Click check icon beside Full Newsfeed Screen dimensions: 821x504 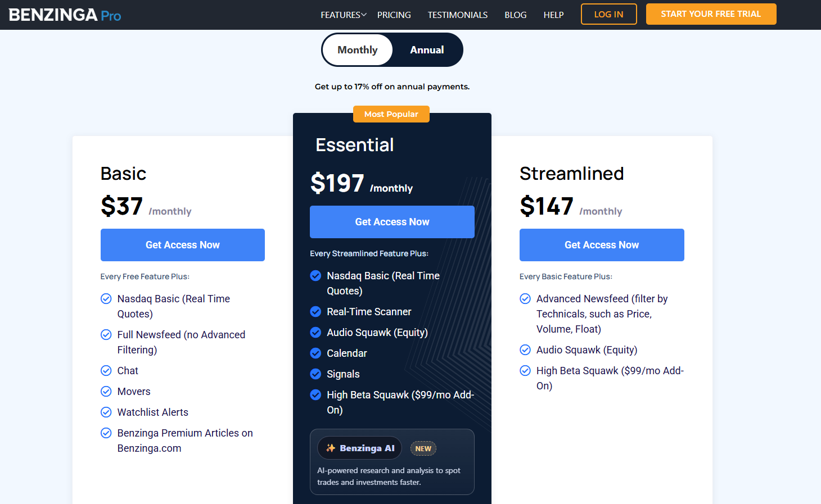click(x=106, y=334)
